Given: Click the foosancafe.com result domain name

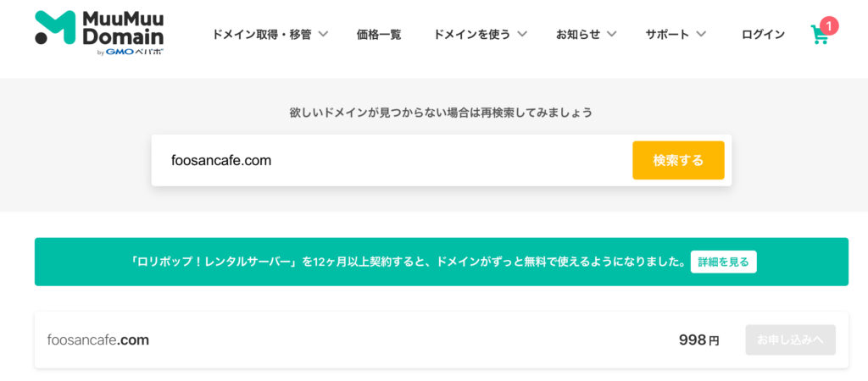Looking at the screenshot, I should pos(98,340).
